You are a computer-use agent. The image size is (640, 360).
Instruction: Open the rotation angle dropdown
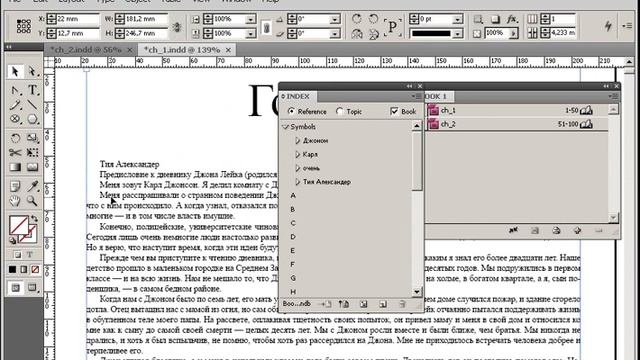coord(334,19)
